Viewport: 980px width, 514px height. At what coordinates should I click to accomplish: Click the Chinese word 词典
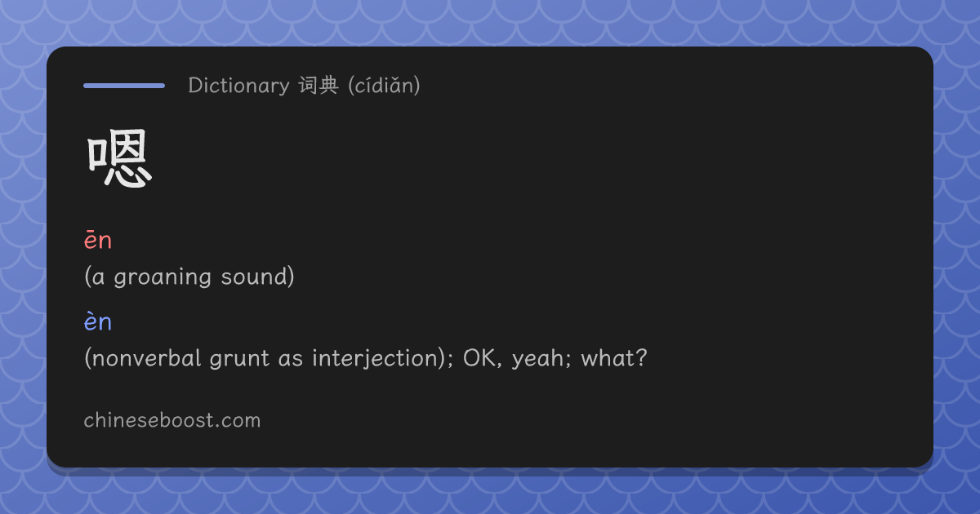pos(318,86)
